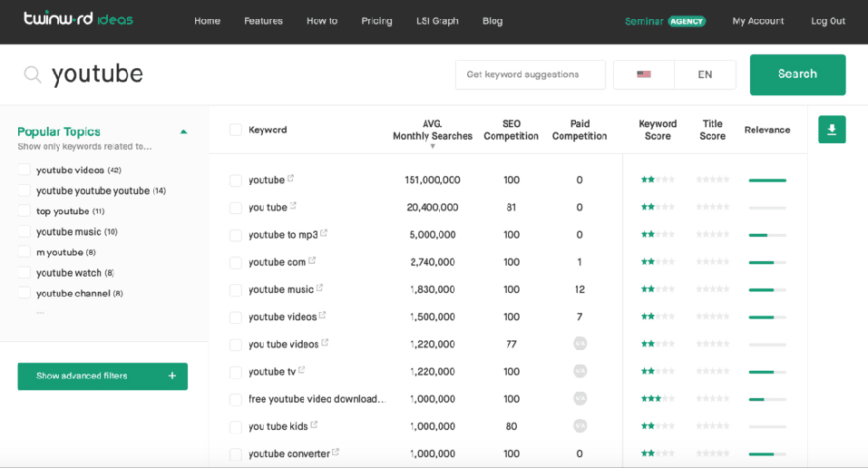Open external link icon next to 'youtube to mp3'
Screen dimensions: 868x468
pyautogui.click(x=324, y=233)
